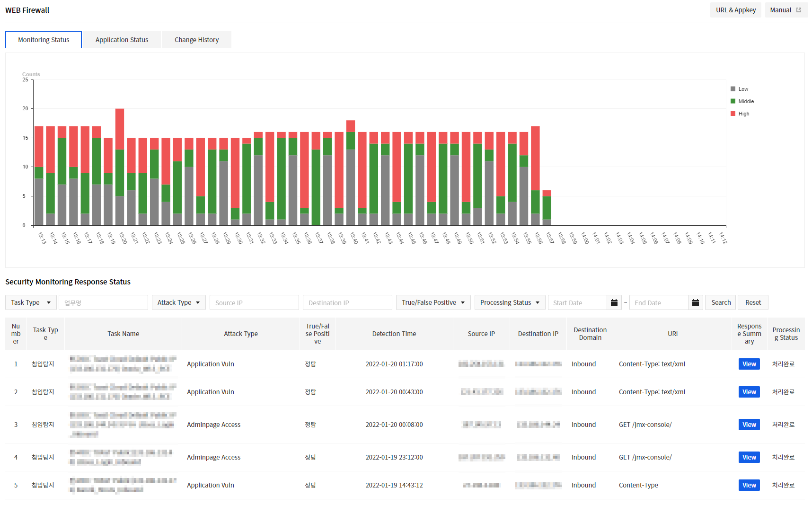The height and width of the screenshot is (505, 812).
Task: Switch to the Application Status tab
Action: pos(122,40)
